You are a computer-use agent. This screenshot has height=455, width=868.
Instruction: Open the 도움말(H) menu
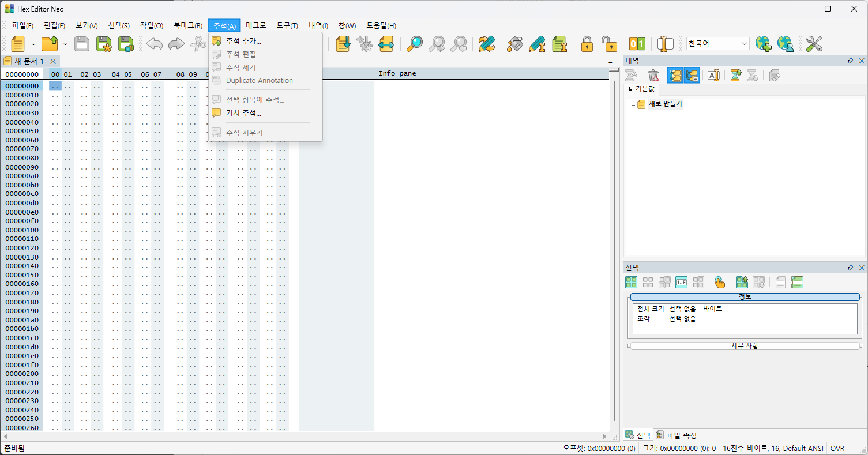point(381,25)
